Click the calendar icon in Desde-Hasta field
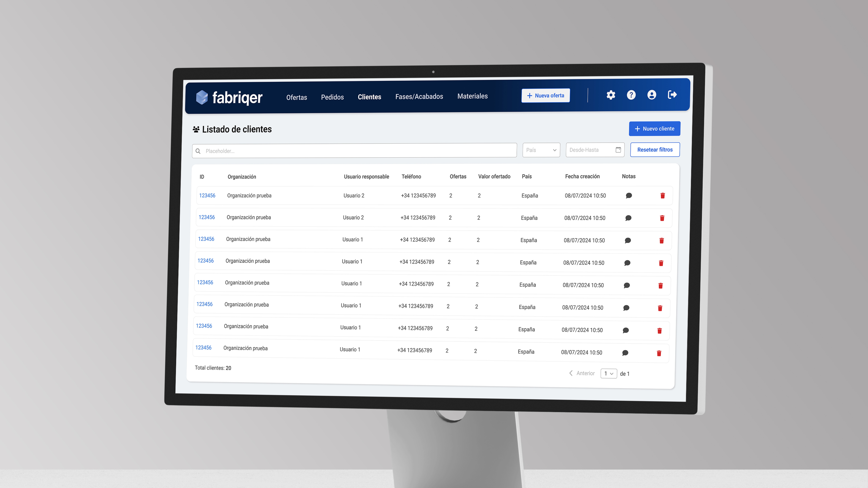 (x=618, y=150)
